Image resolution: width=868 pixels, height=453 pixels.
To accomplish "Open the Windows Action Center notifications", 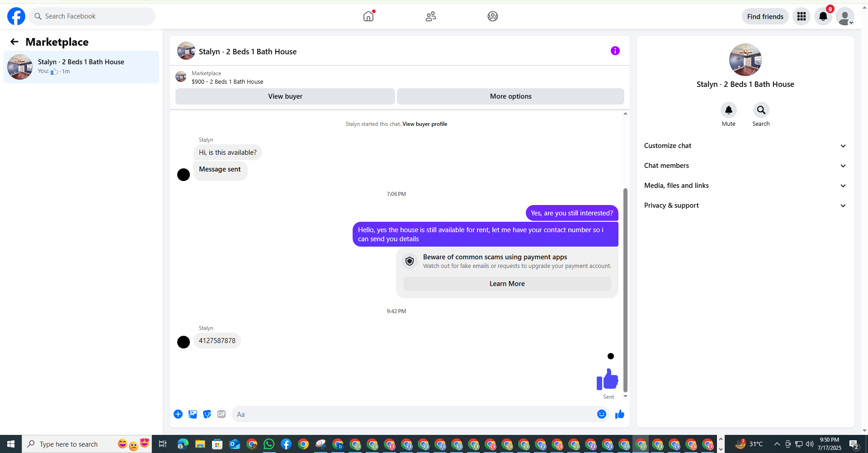I will [854, 444].
